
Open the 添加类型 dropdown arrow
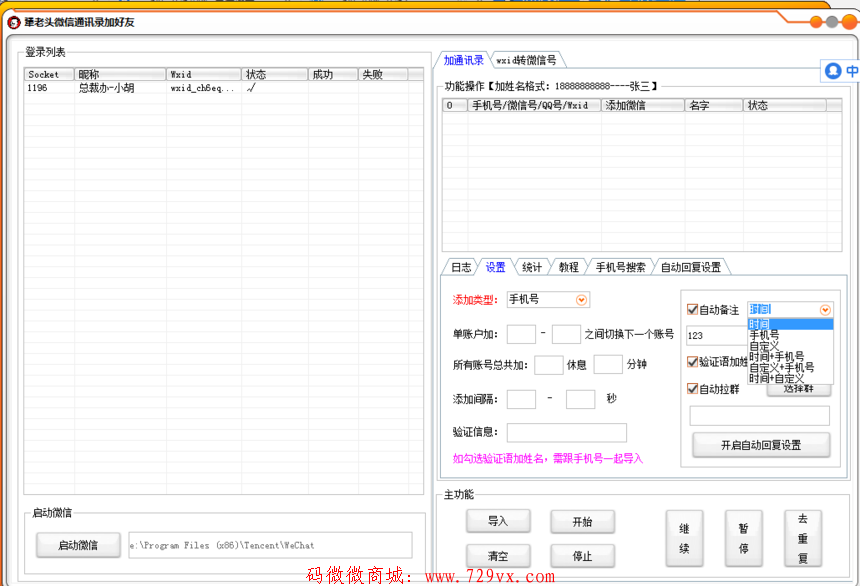[x=581, y=300]
